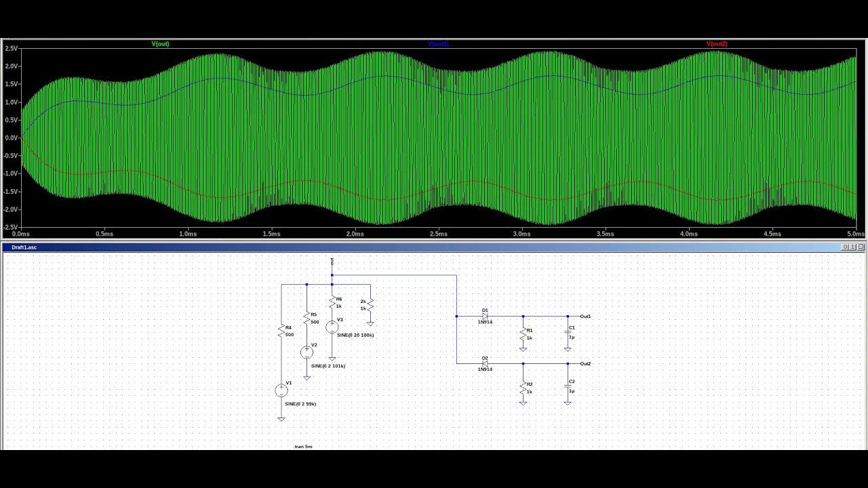This screenshot has height=488, width=868.
Task: Click the ground symbol under V2
Action: click(x=307, y=377)
